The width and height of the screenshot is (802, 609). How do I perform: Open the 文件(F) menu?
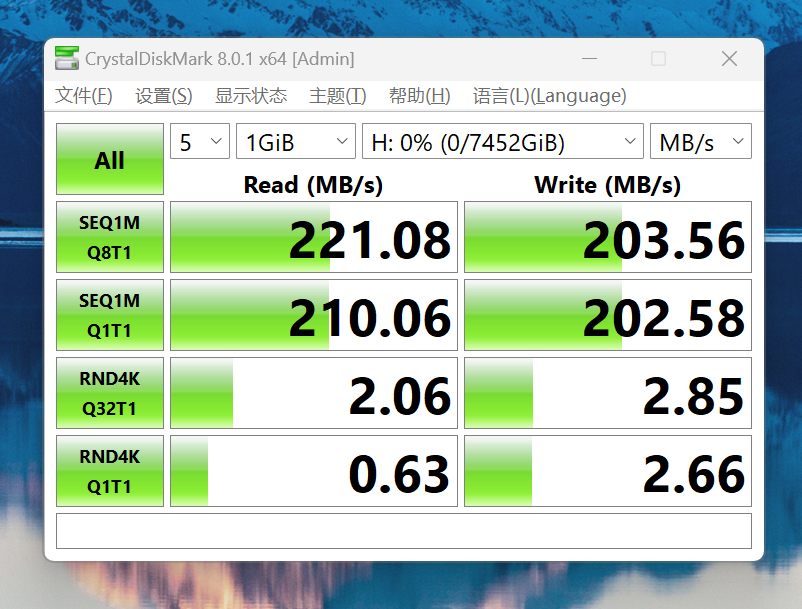point(83,96)
